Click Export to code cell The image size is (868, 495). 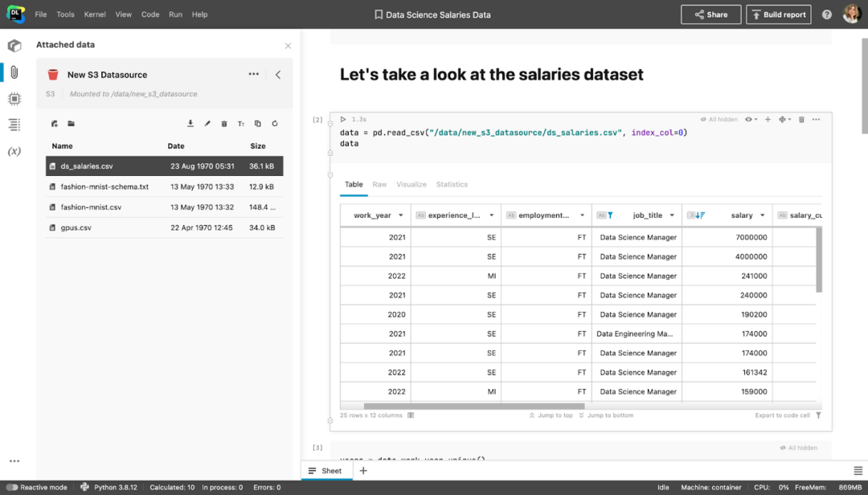(782, 415)
